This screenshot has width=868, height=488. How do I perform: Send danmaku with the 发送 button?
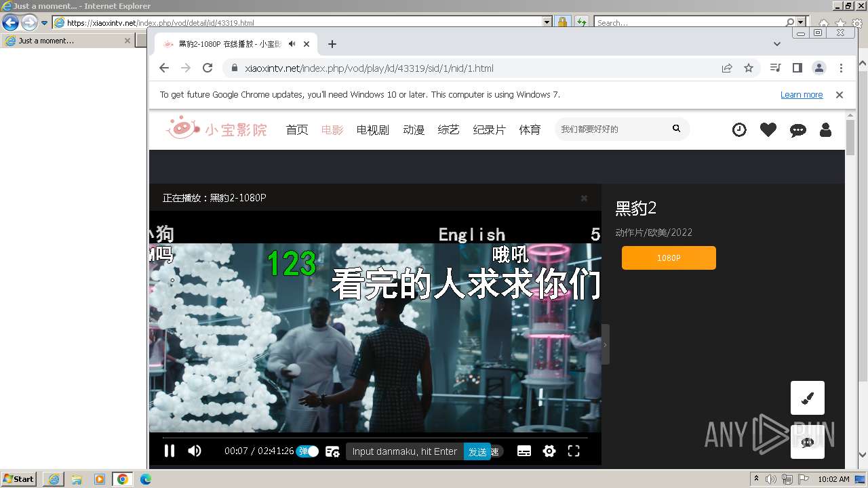click(477, 452)
